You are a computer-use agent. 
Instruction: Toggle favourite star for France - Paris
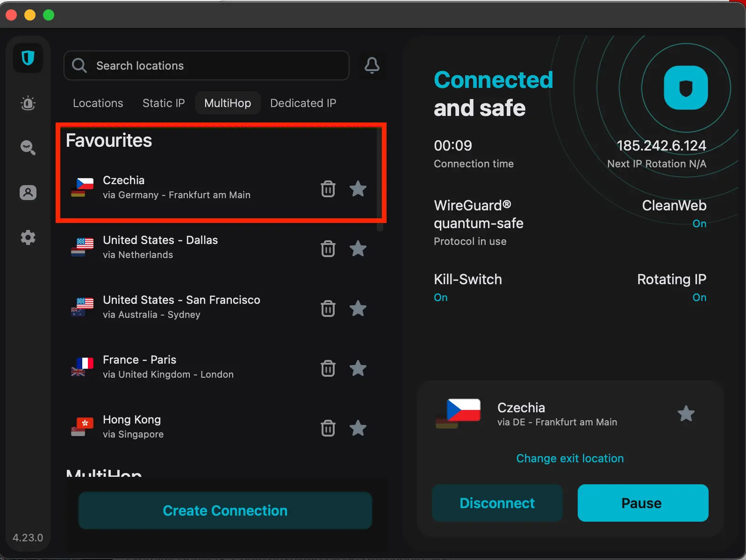(358, 368)
